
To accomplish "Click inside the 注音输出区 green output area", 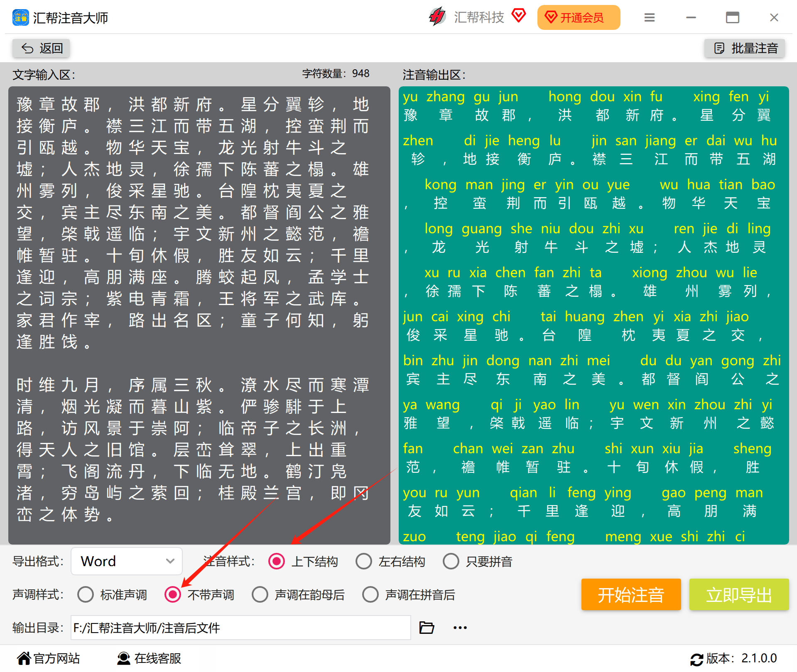I will click(x=593, y=315).
